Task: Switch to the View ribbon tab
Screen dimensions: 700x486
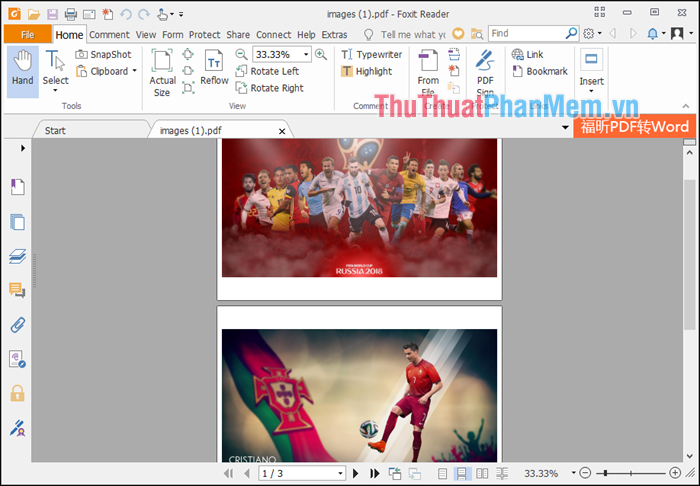Action: point(146,35)
